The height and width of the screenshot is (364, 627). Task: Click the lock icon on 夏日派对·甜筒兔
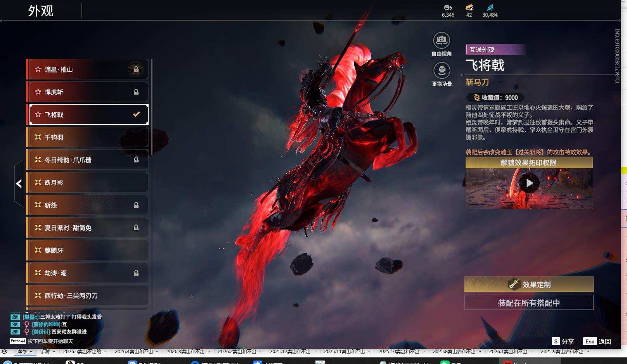click(x=136, y=228)
